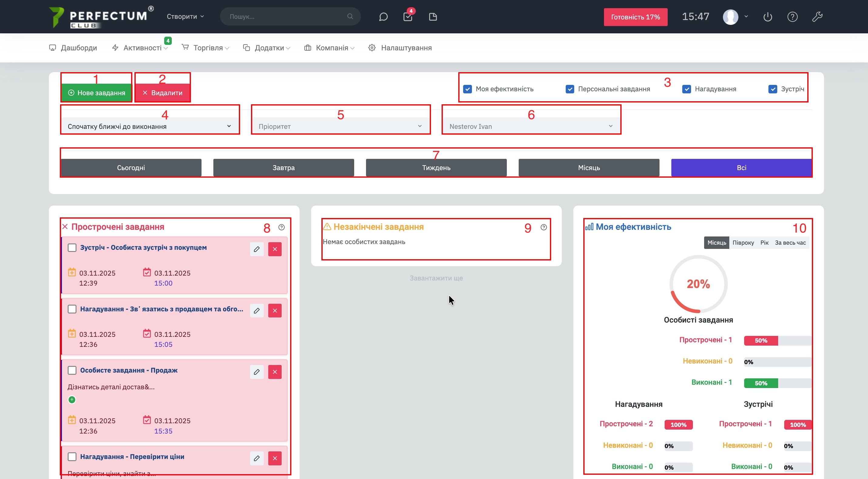
Task: Uncheck the 'Моя ефективність' checkbox
Action: [467, 89]
